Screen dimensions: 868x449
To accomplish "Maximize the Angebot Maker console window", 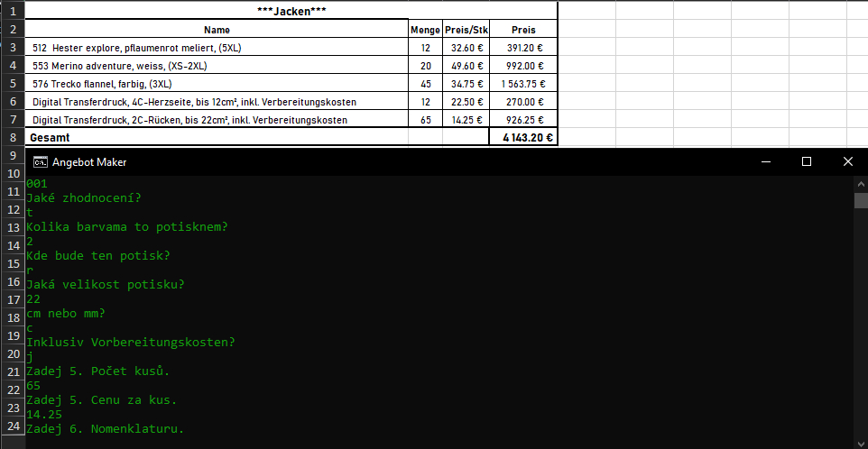I will [x=807, y=162].
